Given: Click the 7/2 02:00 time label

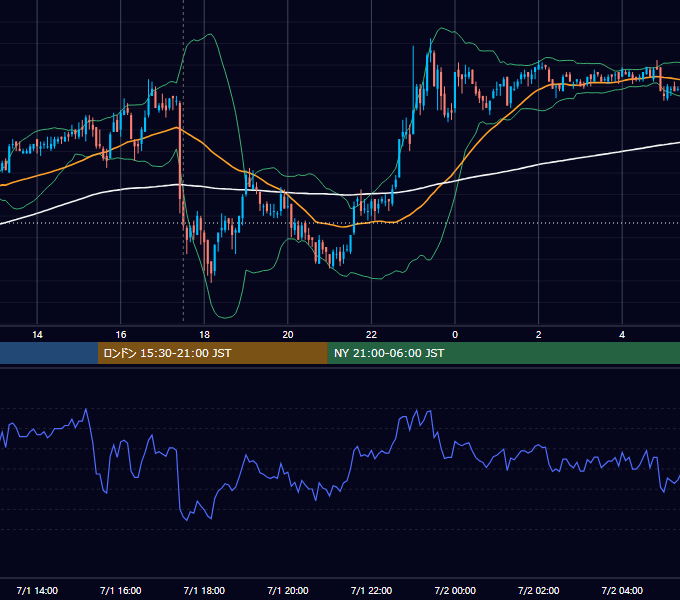Looking at the screenshot, I should (539, 590).
